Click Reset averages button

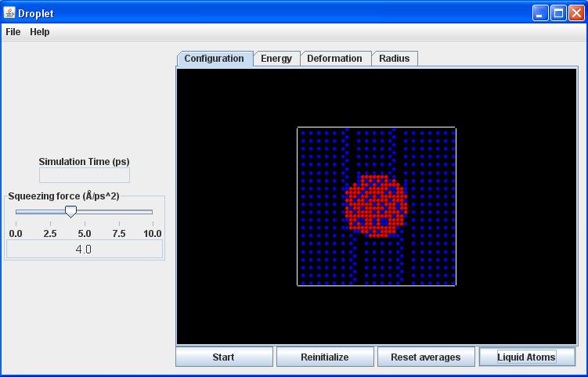coord(426,357)
